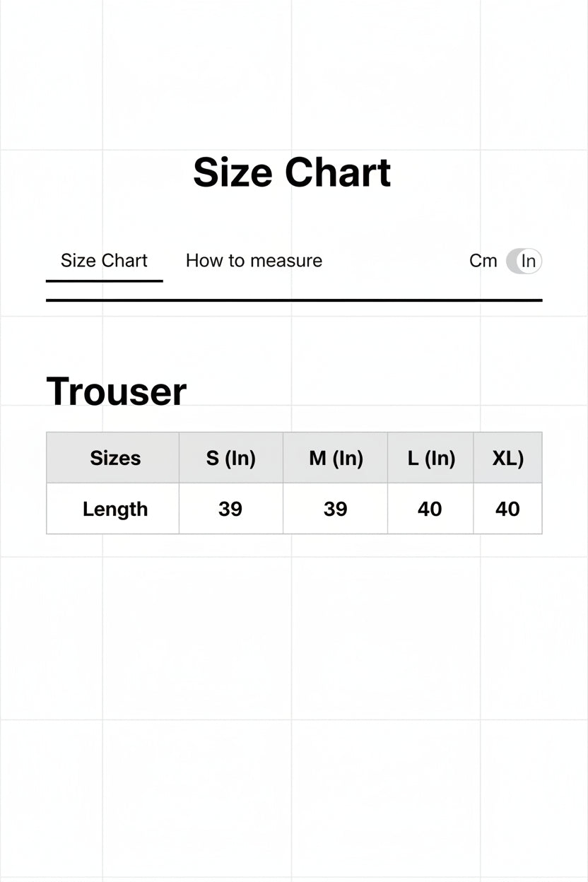This screenshot has height=882, width=588.
Task: Open the How to measure tab
Action: click(254, 261)
